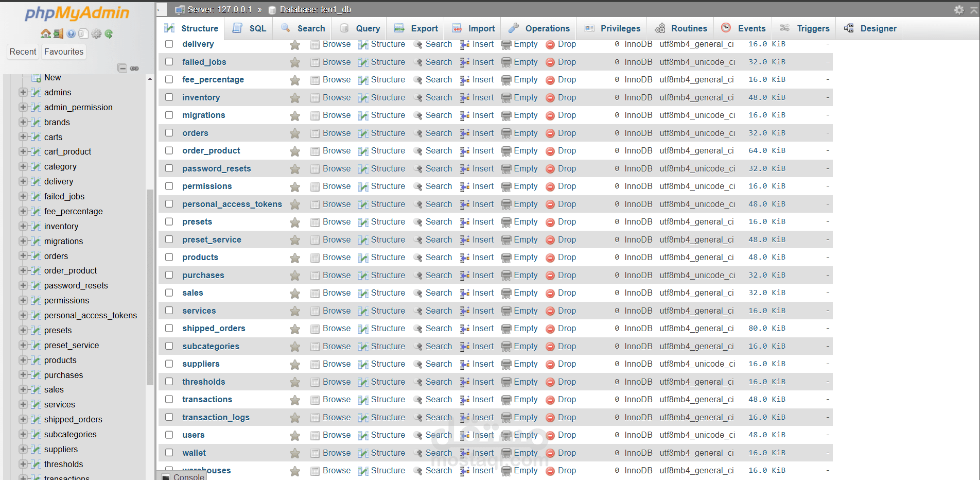Open the page settings gear at top right
The width and height of the screenshot is (980, 480).
(959, 10)
